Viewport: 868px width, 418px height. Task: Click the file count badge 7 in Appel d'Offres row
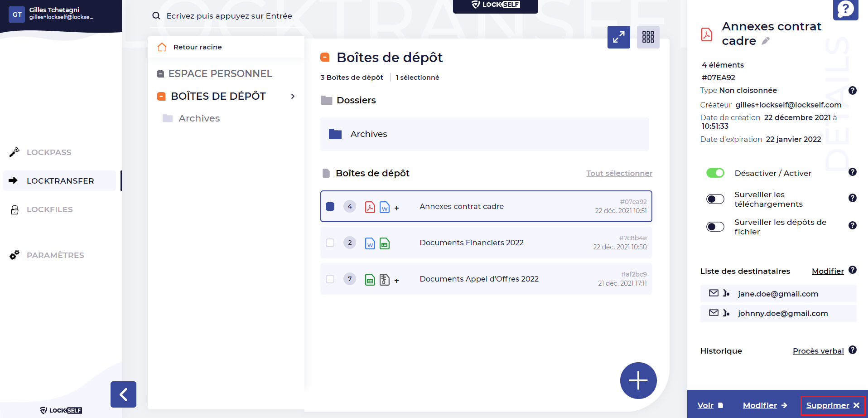pos(350,279)
